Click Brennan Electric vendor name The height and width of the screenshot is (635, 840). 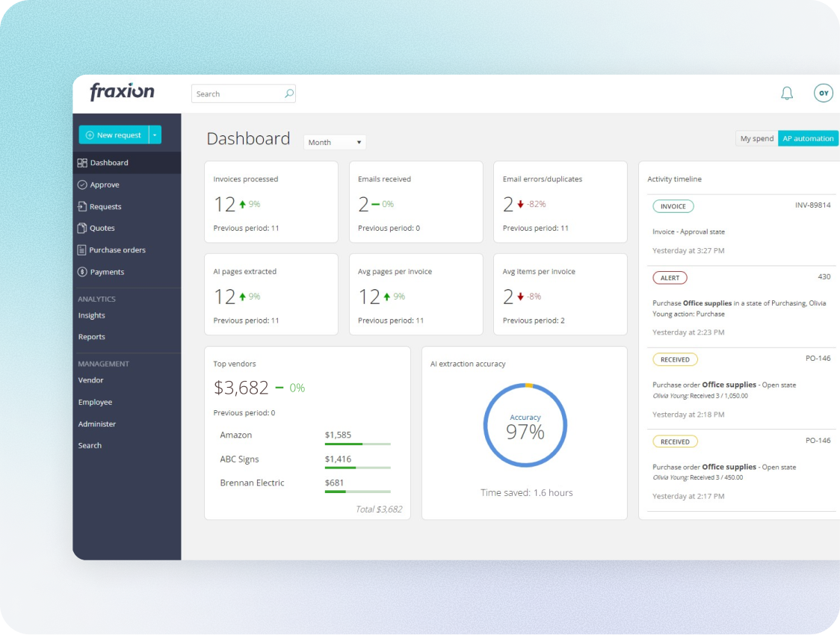pos(252,483)
